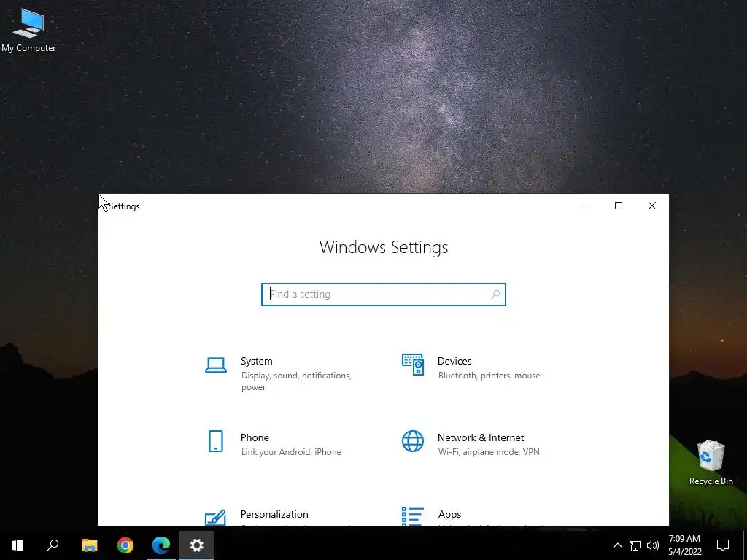This screenshot has height=560, width=747.
Task: Open the volume speaker tray icon
Action: [653, 545]
